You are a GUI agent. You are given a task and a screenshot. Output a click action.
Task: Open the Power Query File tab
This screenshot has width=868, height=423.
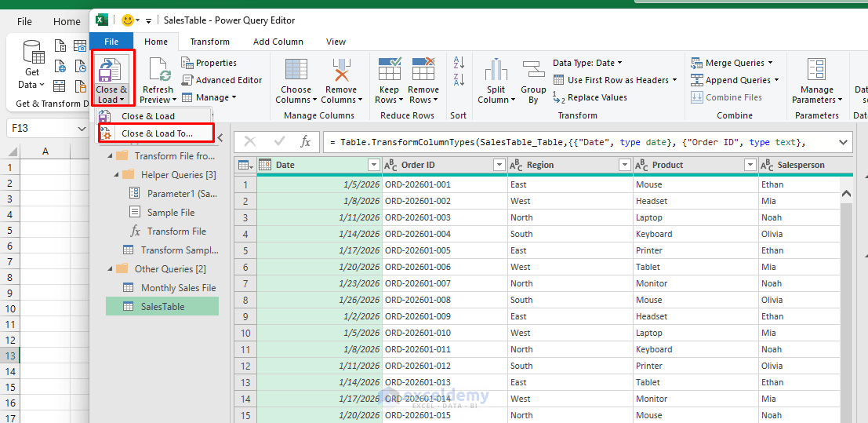tap(111, 41)
